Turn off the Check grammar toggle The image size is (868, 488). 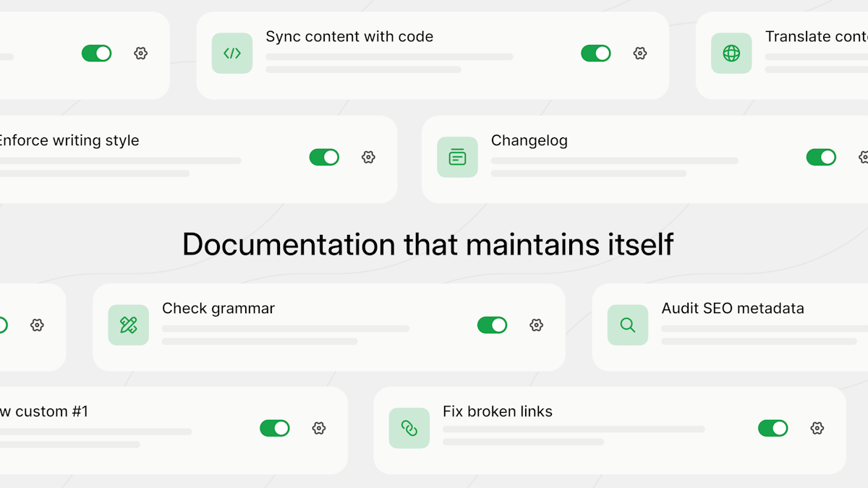tap(492, 325)
